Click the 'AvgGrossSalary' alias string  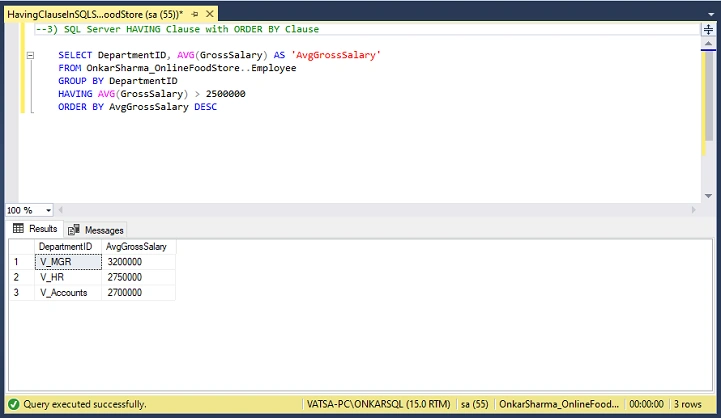coord(336,55)
